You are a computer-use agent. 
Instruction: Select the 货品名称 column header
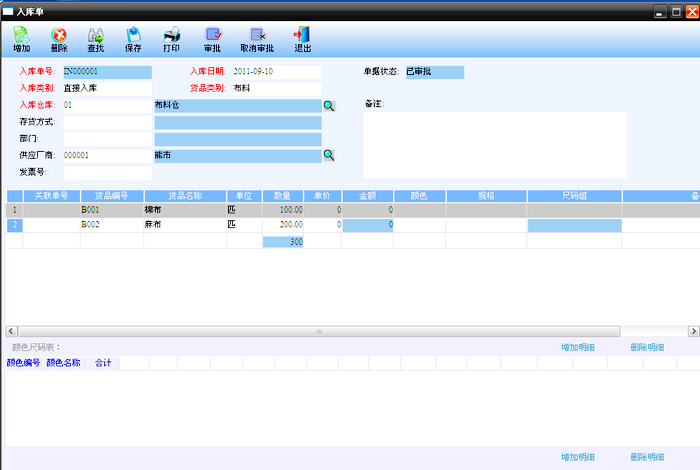coord(185,196)
